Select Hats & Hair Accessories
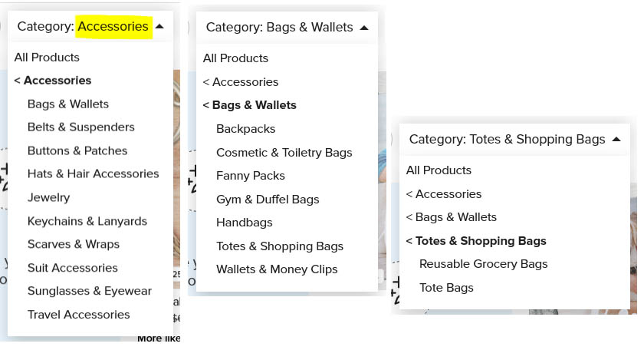Screen dimensions: 644x350 click(x=93, y=173)
